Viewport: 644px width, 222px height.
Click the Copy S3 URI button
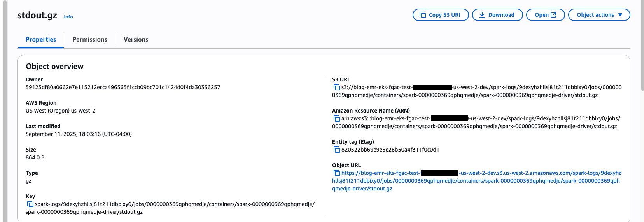pos(440,15)
